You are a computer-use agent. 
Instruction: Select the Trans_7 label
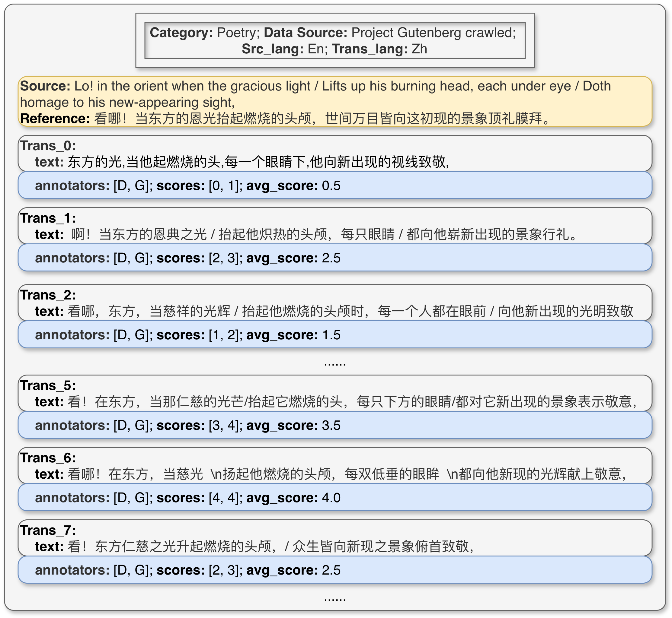click(48, 530)
